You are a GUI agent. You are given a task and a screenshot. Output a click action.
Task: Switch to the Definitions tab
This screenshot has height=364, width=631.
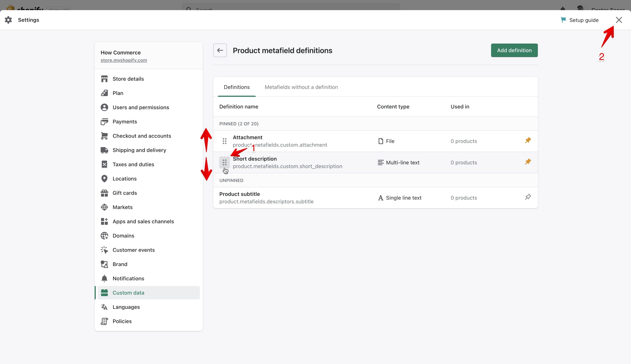237,87
